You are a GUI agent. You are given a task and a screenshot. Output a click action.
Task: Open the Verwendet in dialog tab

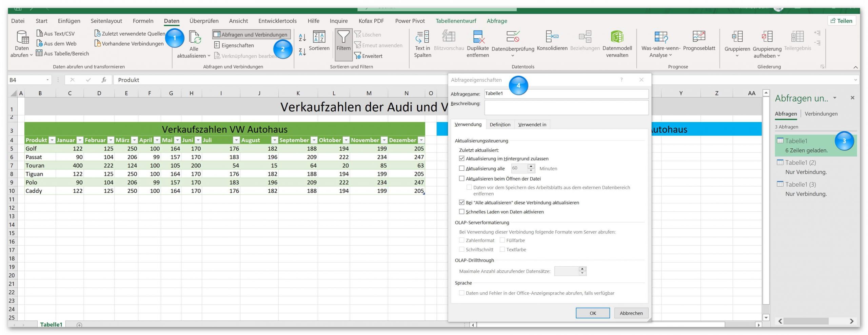(532, 124)
